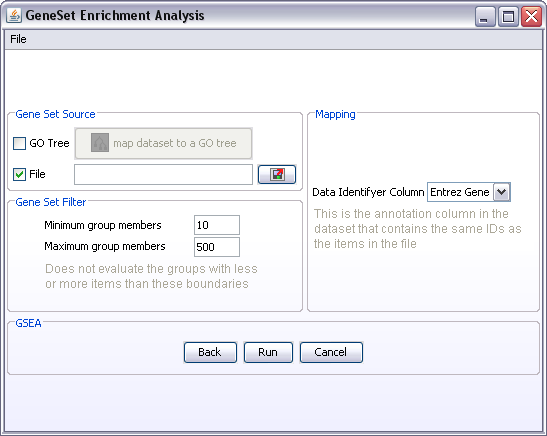Screen dimensions: 547x436
Task: Select the Entrez Gene combo box
Action: [469, 192]
